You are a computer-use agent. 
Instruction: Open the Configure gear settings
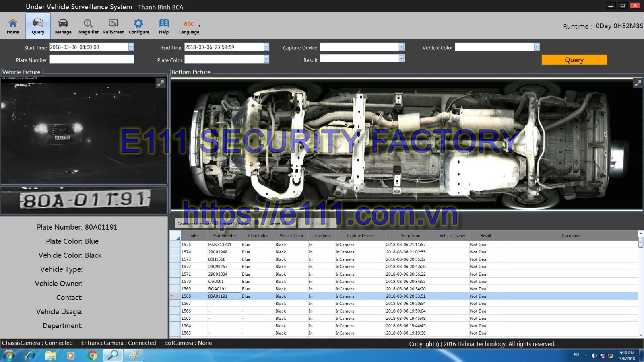click(x=139, y=26)
